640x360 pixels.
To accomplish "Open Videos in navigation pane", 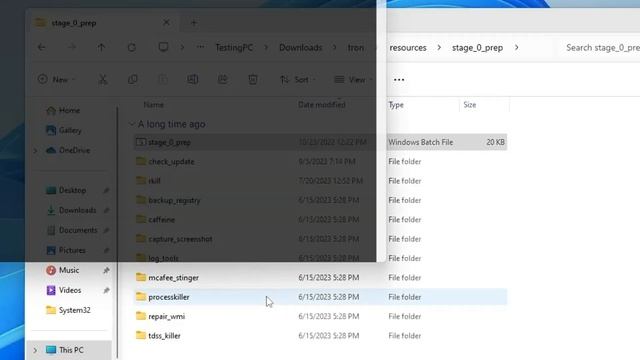I will pyautogui.click(x=64, y=290).
